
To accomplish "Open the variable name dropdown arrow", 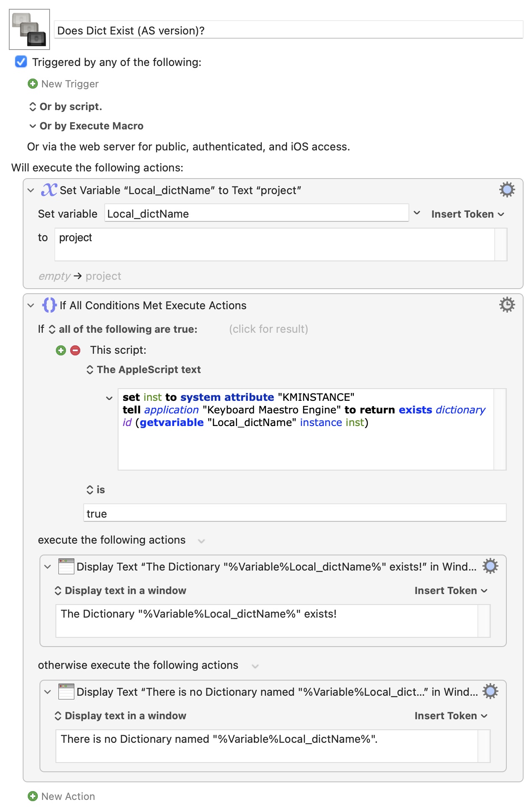I will coord(417,213).
